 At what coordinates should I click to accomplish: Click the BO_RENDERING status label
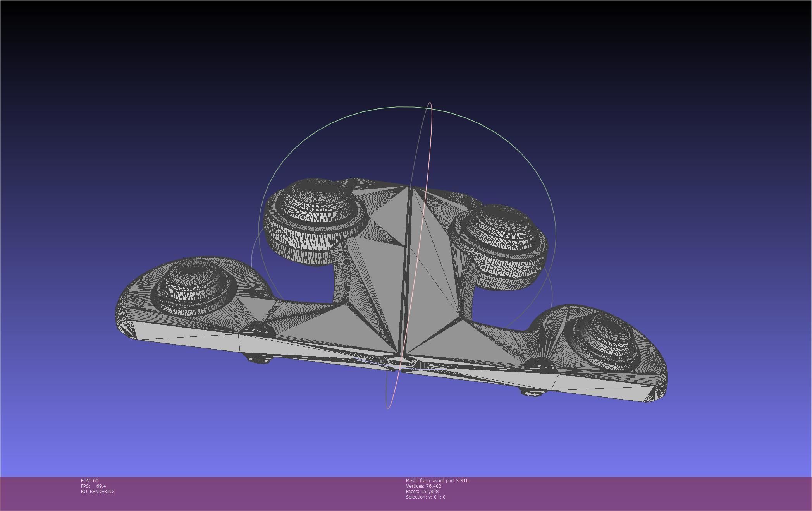[x=98, y=491]
